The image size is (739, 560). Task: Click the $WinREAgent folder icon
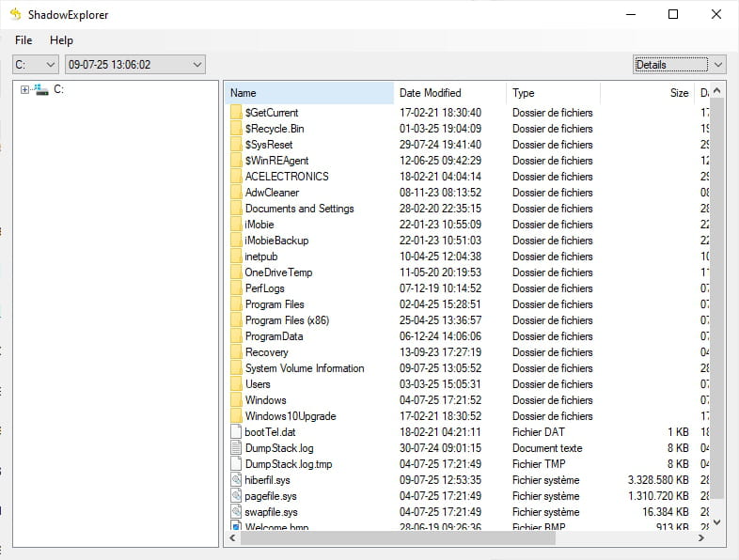(236, 161)
